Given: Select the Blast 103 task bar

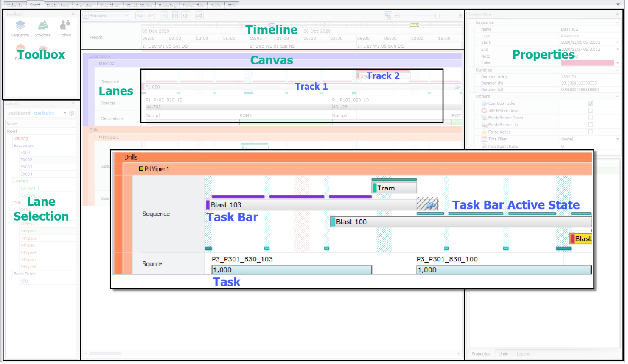Looking at the screenshot, I should coord(321,205).
